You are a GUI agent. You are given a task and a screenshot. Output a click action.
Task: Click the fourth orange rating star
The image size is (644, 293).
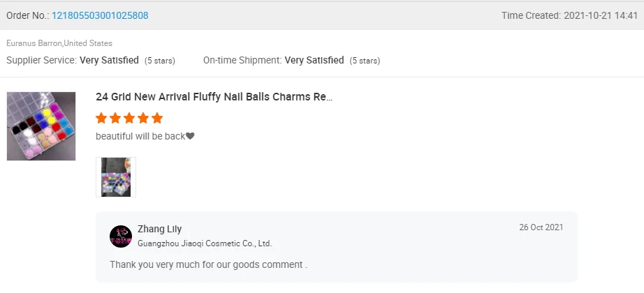(143, 118)
